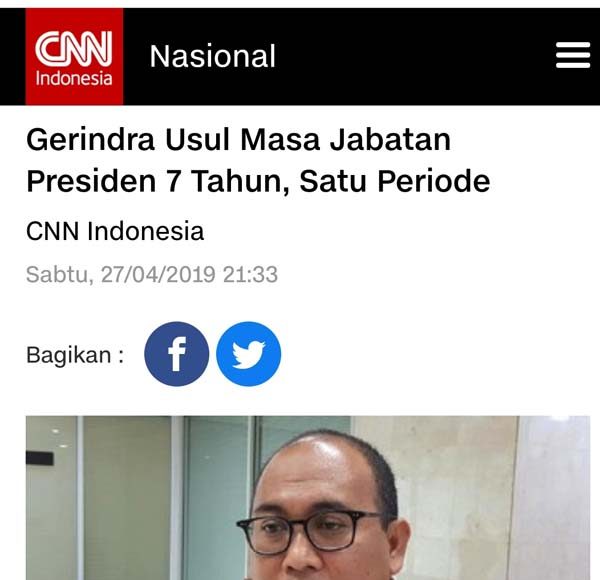The width and height of the screenshot is (600, 580).
Task: Click the "f" letter in Facebook button
Action: 177,354
